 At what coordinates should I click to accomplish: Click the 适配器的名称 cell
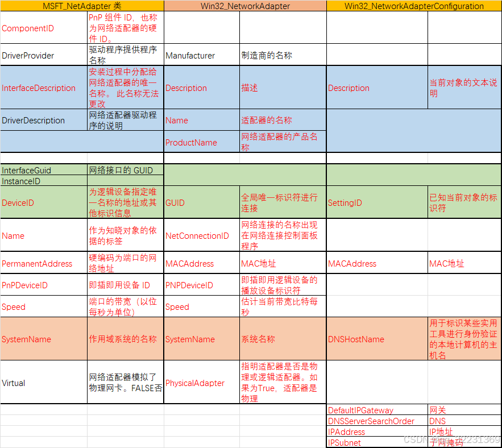[283, 120]
